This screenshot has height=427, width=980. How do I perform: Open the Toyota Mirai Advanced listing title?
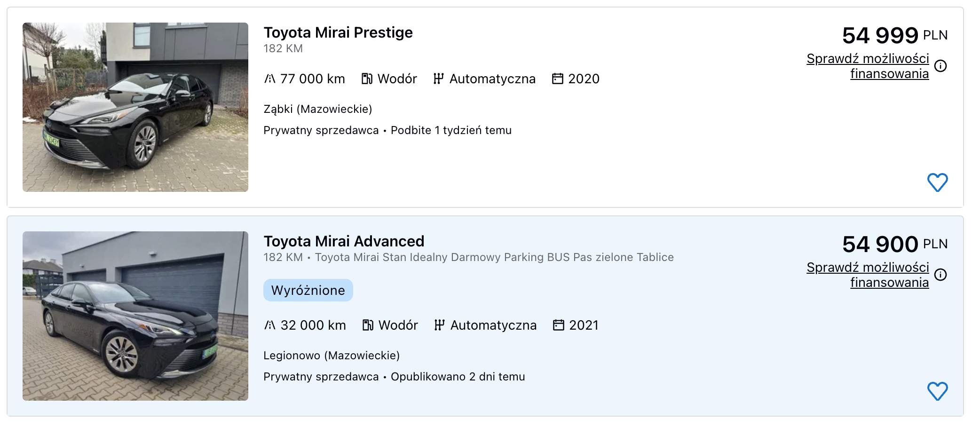(343, 241)
